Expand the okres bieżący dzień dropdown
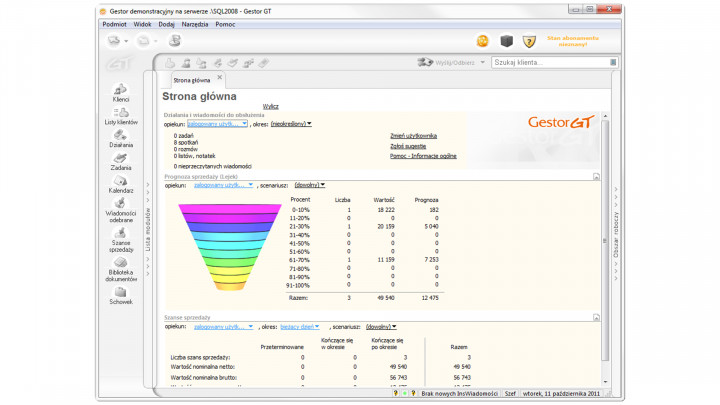Image resolution: width=720 pixels, height=405 pixels. pos(300,326)
